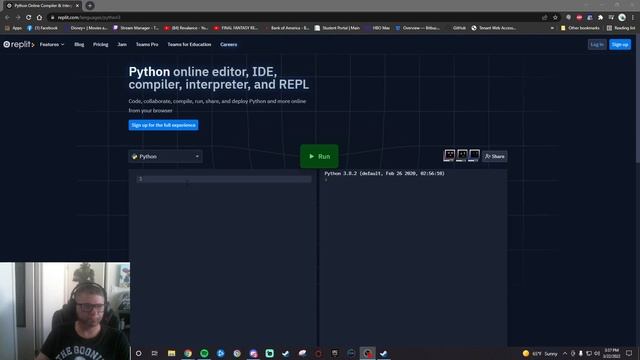Open the Other bookmarks folder
Image resolution: width=640 pixels, height=360 pixels.
(x=580, y=28)
